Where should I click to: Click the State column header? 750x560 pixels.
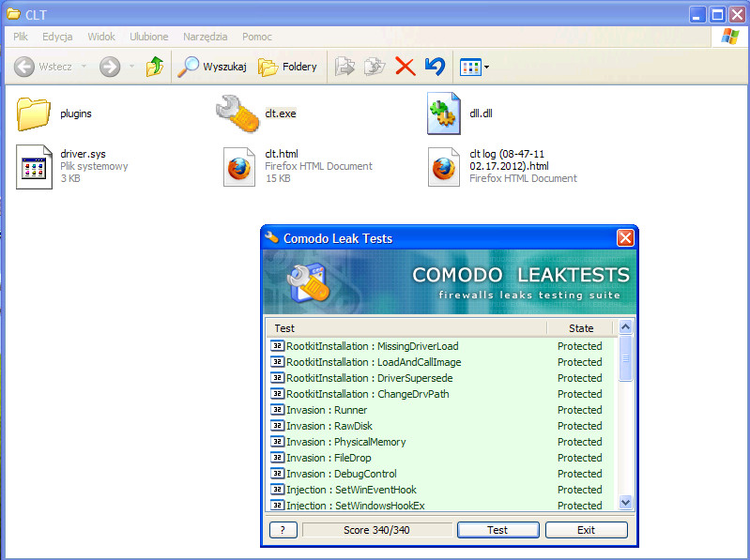click(x=580, y=328)
